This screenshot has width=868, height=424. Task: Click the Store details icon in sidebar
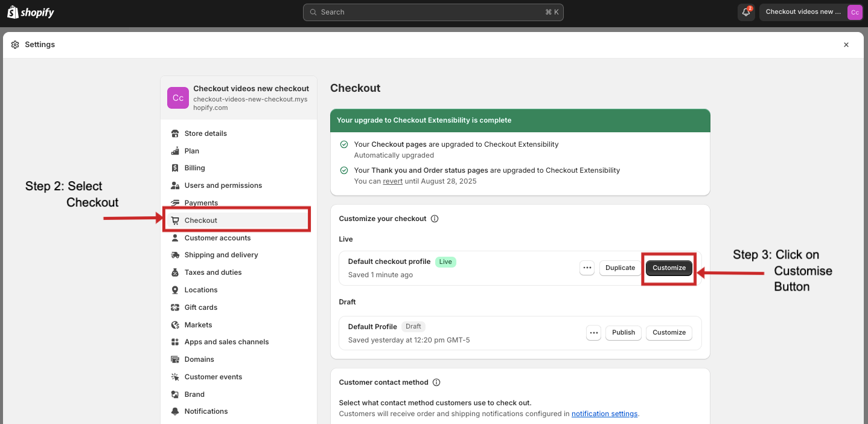tap(175, 133)
